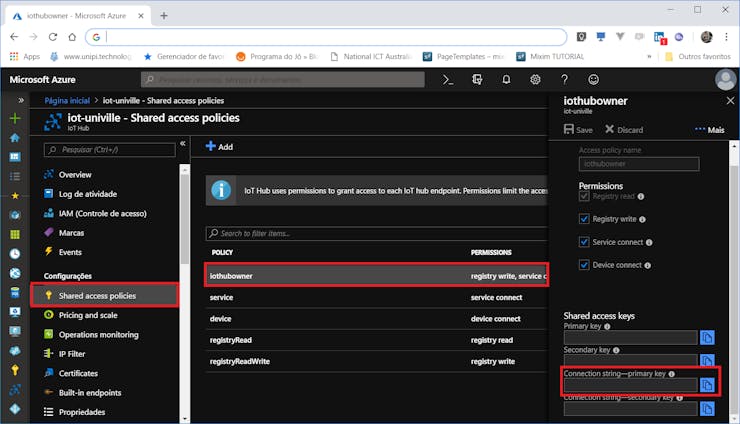The image size is (740, 424).
Task: Open directory and subscription filter icon
Action: coord(477,80)
